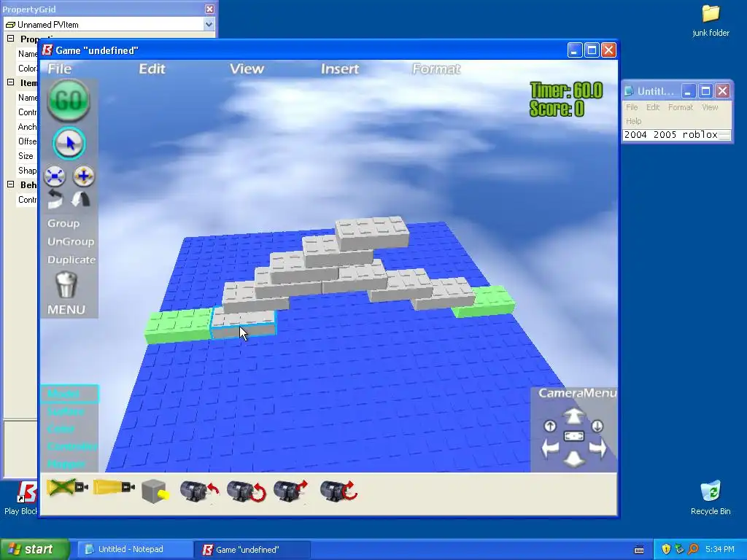Switch to Untitled - Notepad taskbar button
Viewport: 747px width, 560px height.
click(135, 550)
